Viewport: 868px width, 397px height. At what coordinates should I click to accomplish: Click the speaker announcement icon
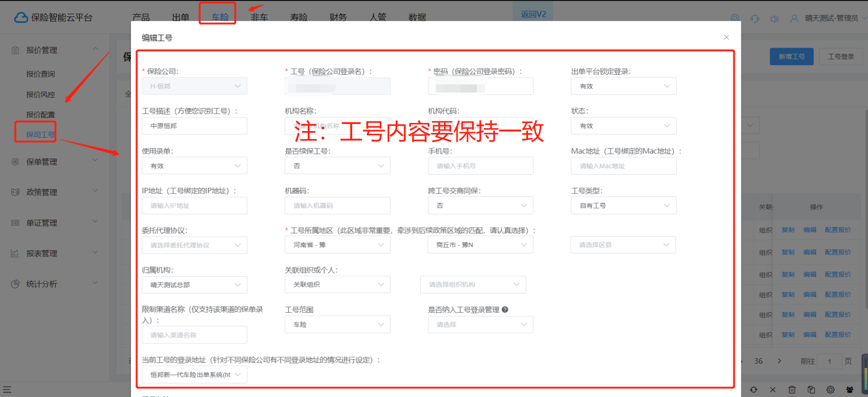click(x=774, y=18)
